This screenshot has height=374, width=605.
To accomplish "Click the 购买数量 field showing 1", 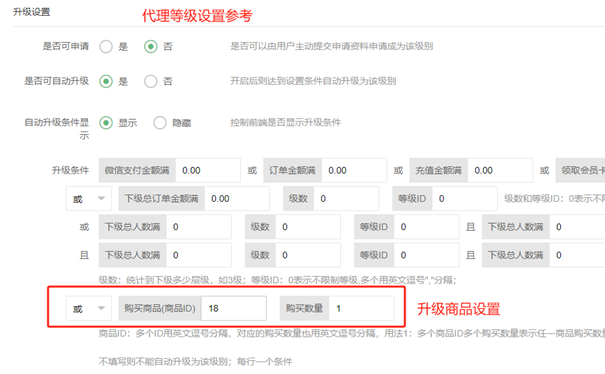I will 362,308.
